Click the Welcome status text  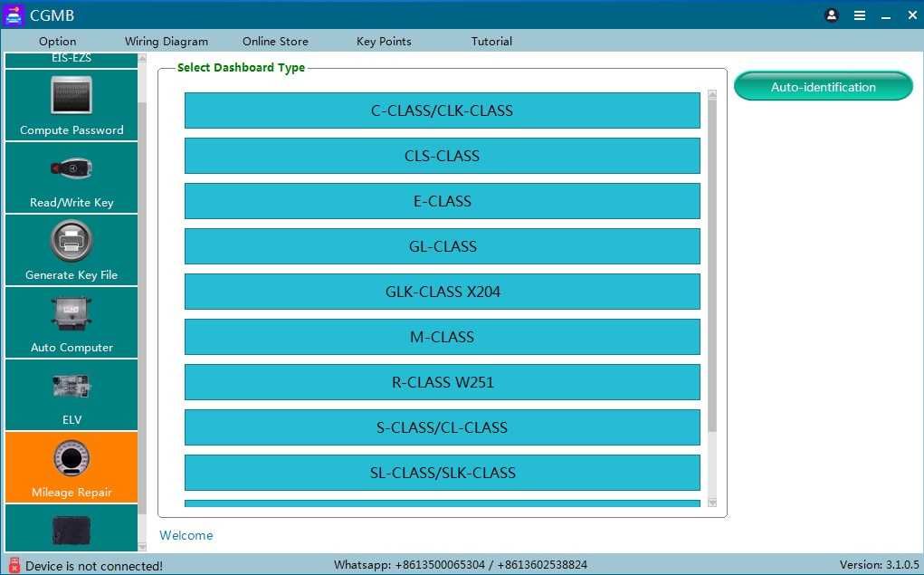click(186, 535)
